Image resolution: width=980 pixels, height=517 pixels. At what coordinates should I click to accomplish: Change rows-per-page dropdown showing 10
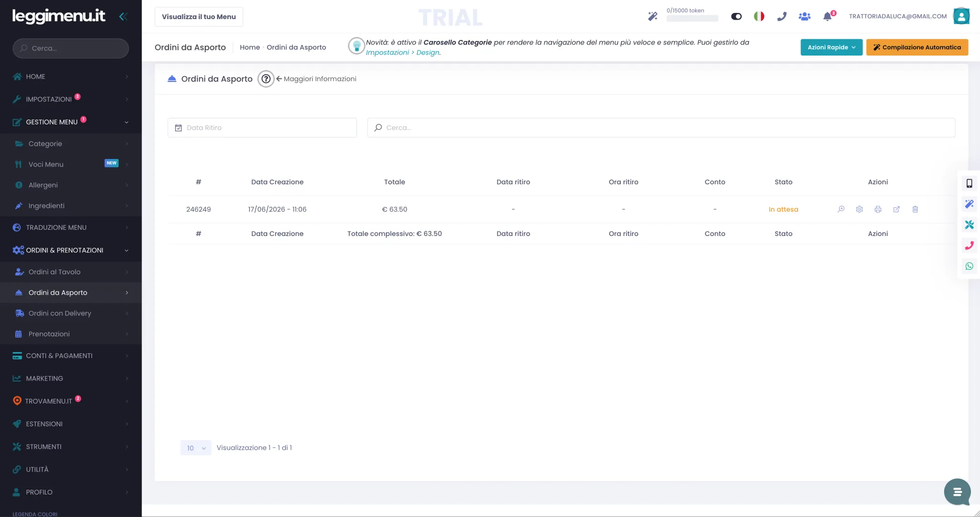(x=196, y=448)
